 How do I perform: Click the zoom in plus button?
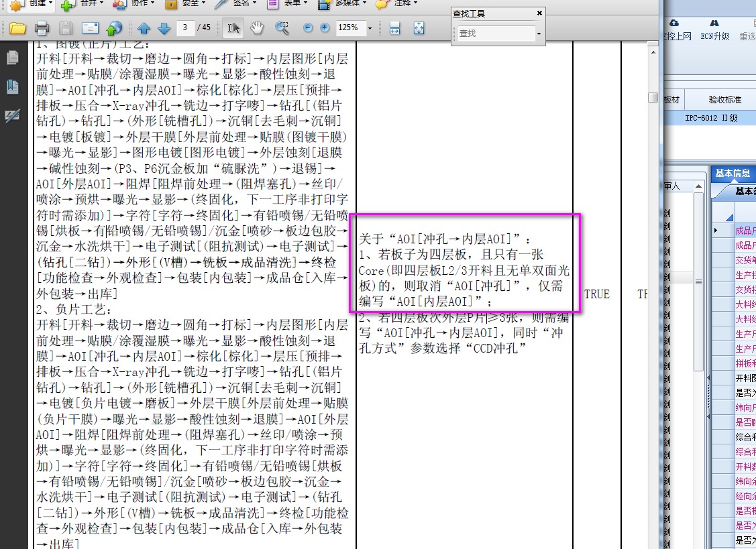(325, 27)
